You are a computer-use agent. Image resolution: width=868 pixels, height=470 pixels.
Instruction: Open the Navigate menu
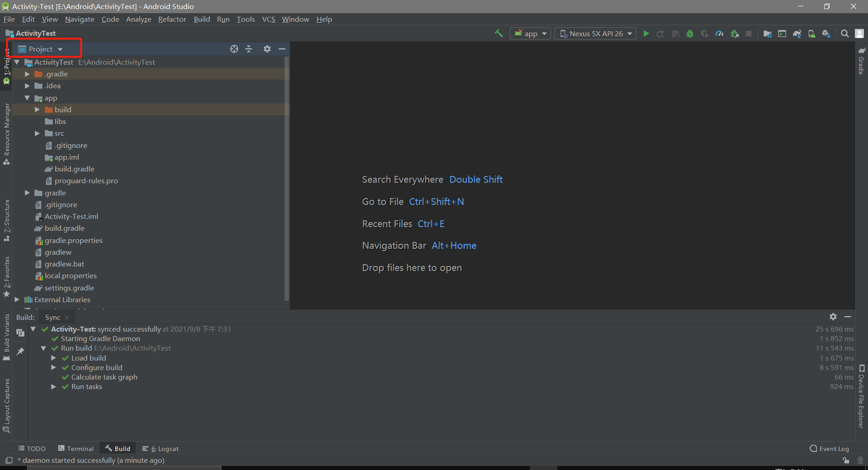(x=80, y=19)
